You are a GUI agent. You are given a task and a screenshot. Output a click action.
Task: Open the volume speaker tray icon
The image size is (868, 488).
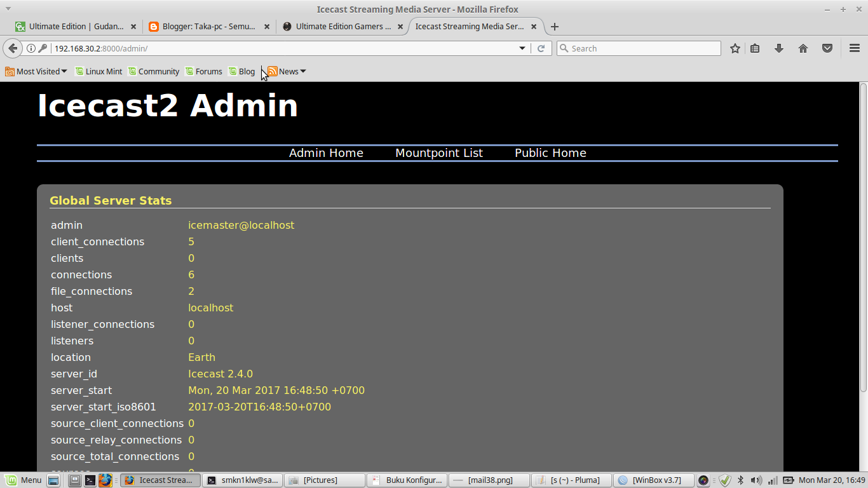pos(756,480)
